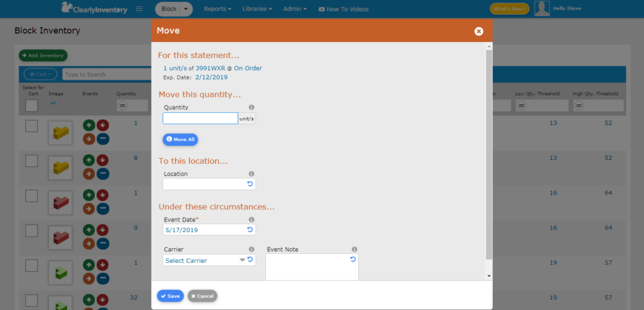This screenshot has height=310, width=644.
Task: Expand the Libraries menu
Action: click(x=257, y=8)
